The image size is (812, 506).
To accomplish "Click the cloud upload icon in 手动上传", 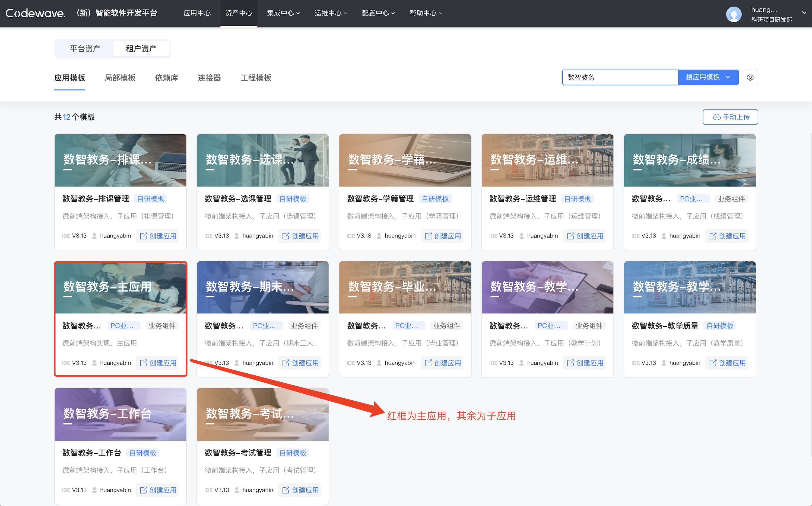I will [x=716, y=117].
